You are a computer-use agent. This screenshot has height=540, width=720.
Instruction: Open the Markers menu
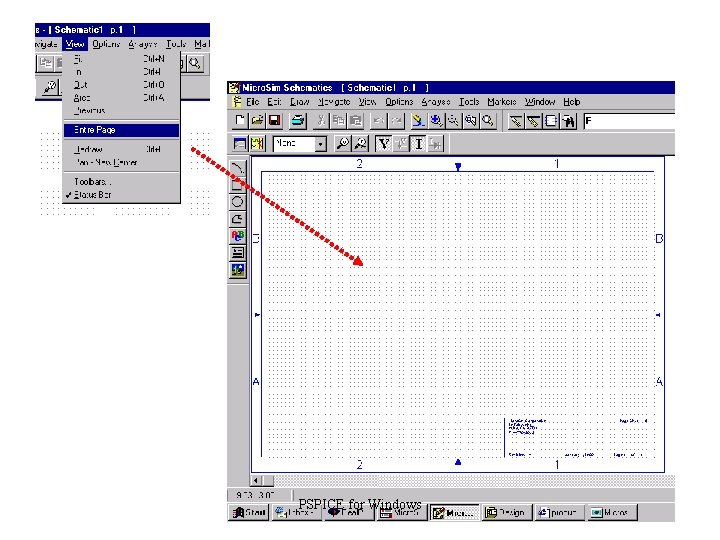click(x=502, y=102)
